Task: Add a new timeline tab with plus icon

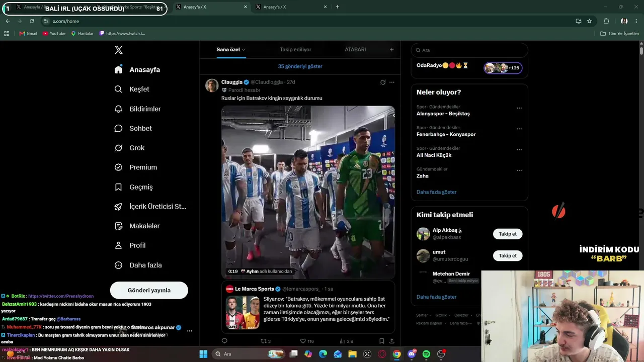Action: coord(392,49)
